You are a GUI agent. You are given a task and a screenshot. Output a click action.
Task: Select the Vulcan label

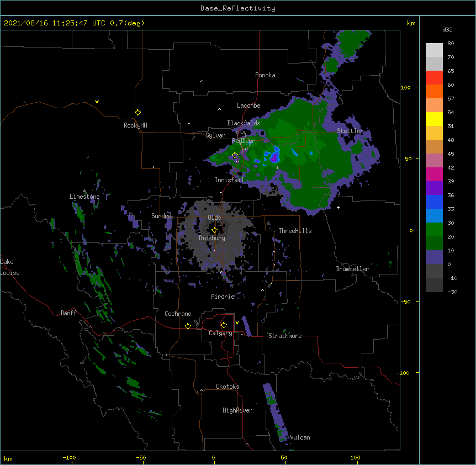(x=300, y=437)
